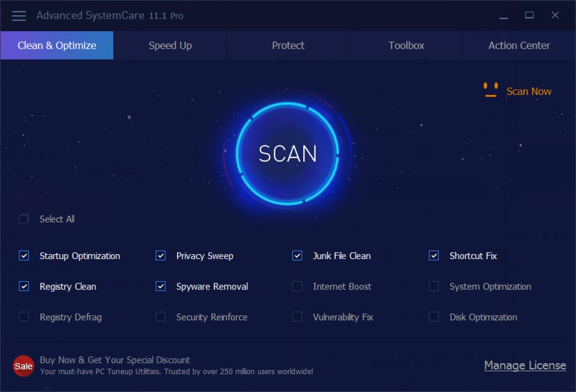576x392 pixels.
Task: Switch to the Speed Up tab
Action: [170, 45]
